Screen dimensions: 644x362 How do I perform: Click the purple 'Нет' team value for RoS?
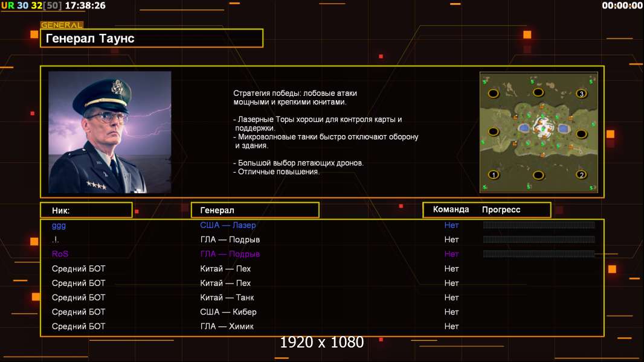coord(451,254)
